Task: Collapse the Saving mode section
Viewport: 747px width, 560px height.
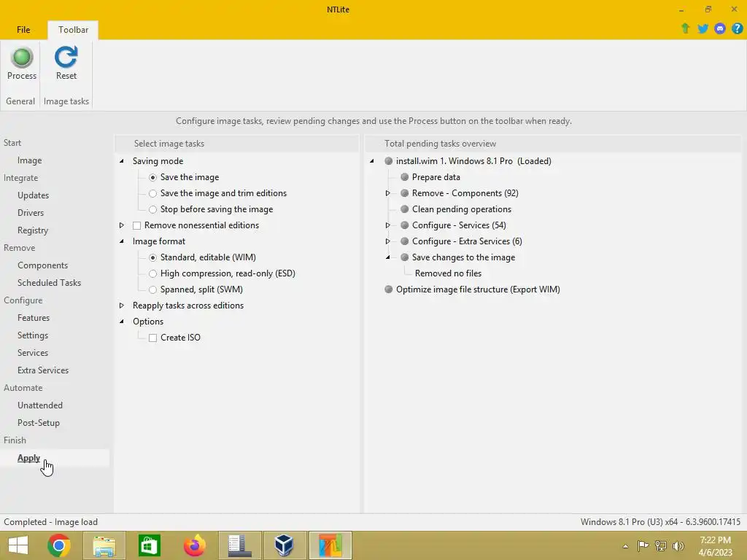Action: pos(122,161)
